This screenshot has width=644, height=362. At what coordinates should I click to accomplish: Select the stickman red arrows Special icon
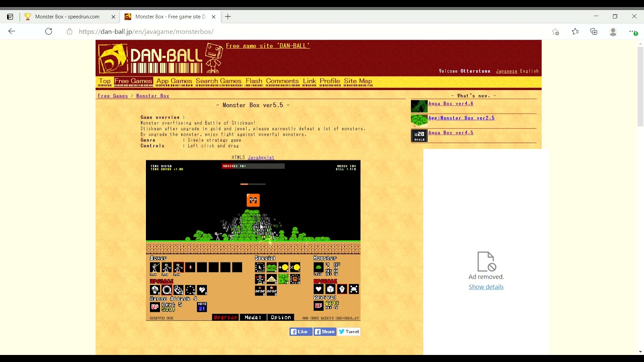[260, 279]
